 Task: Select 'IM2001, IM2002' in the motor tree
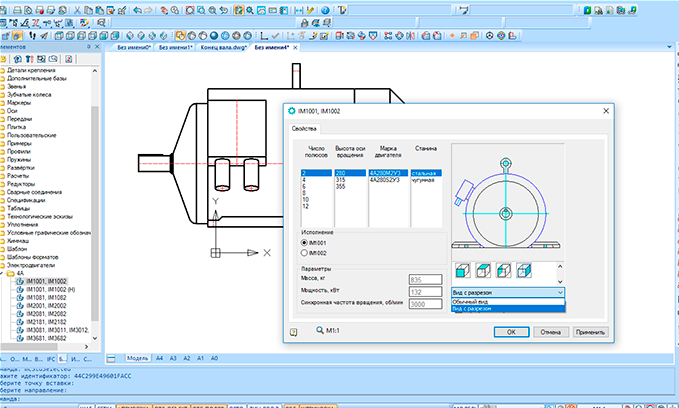[x=46, y=306]
